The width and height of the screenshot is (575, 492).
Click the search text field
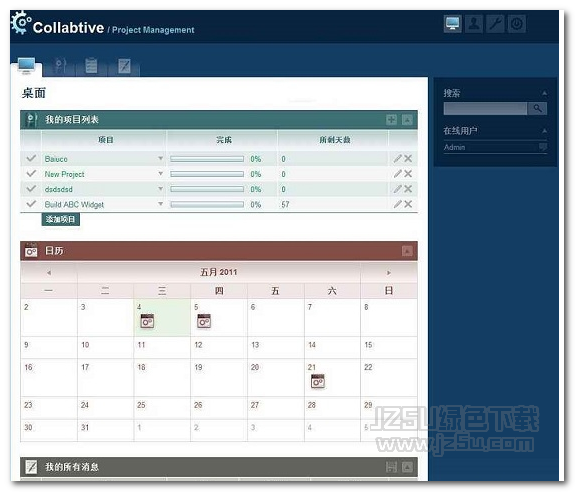(x=485, y=109)
